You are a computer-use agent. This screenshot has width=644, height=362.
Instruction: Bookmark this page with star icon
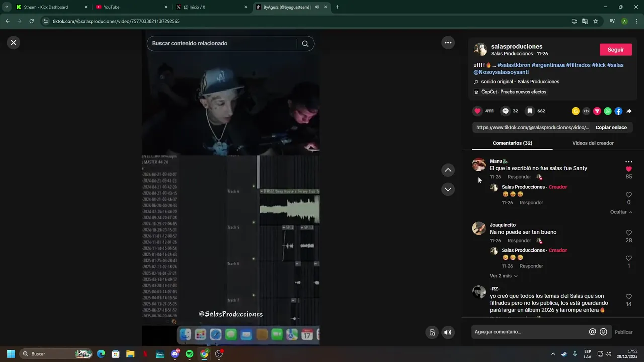(596, 21)
